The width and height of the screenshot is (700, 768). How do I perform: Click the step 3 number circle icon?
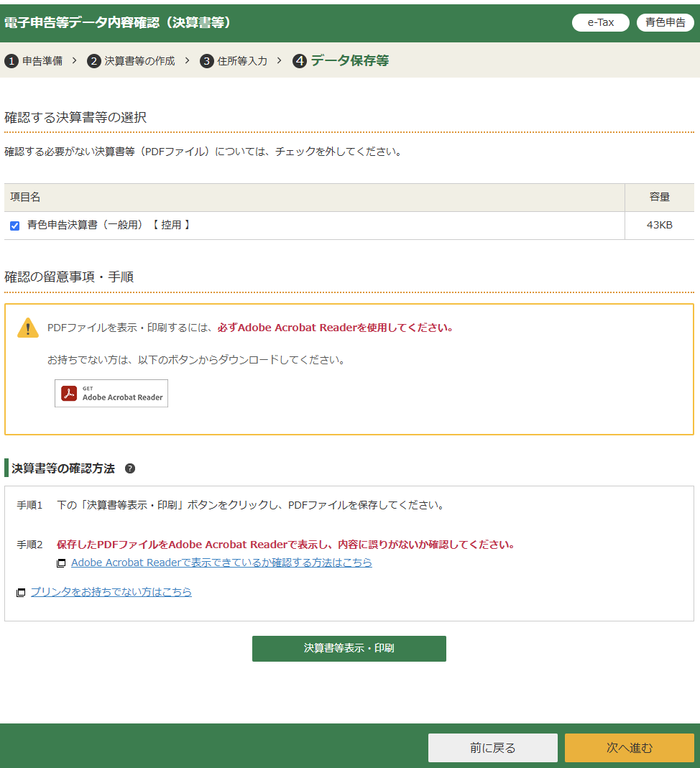click(207, 61)
